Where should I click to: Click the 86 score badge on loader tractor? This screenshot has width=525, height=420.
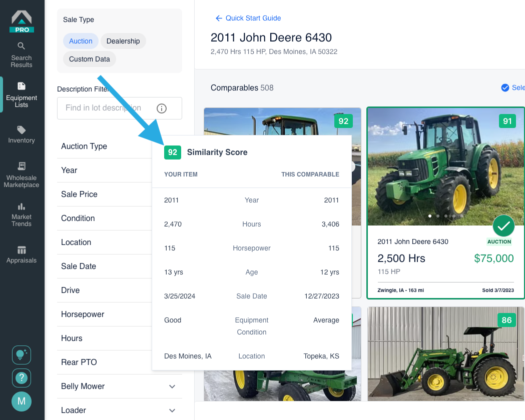506,320
